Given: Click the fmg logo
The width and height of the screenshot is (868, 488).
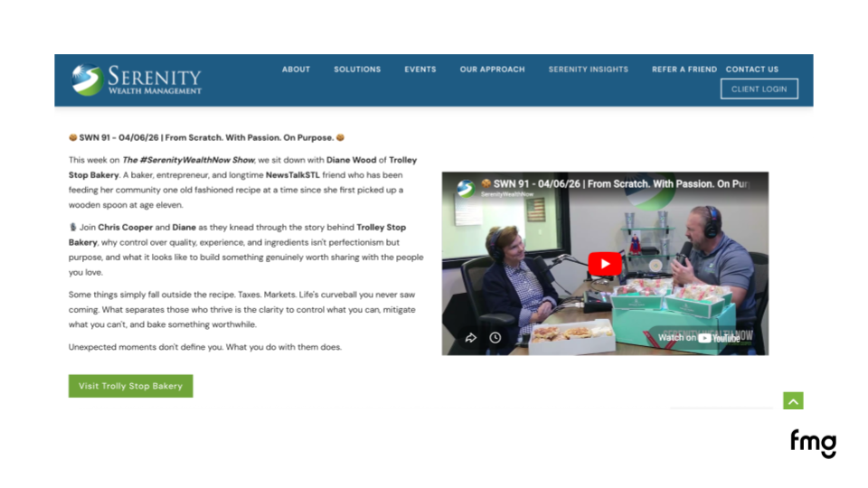Looking at the screenshot, I should pos(813,444).
